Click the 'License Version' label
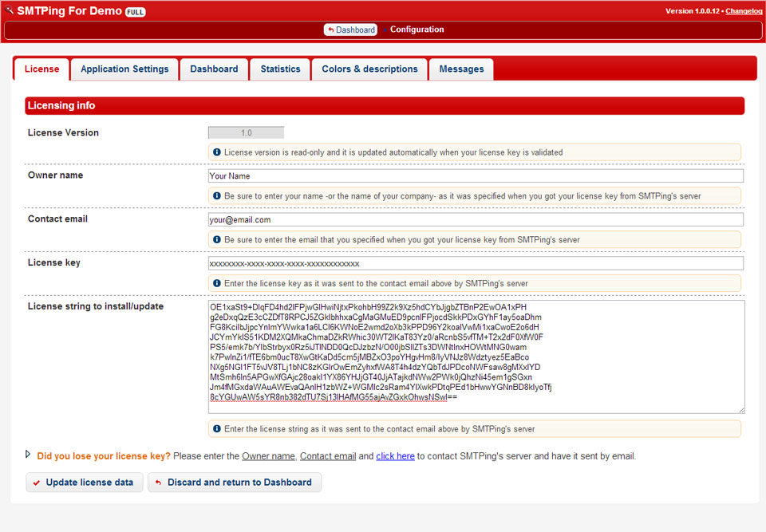This screenshot has height=532, width=766. (63, 132)
